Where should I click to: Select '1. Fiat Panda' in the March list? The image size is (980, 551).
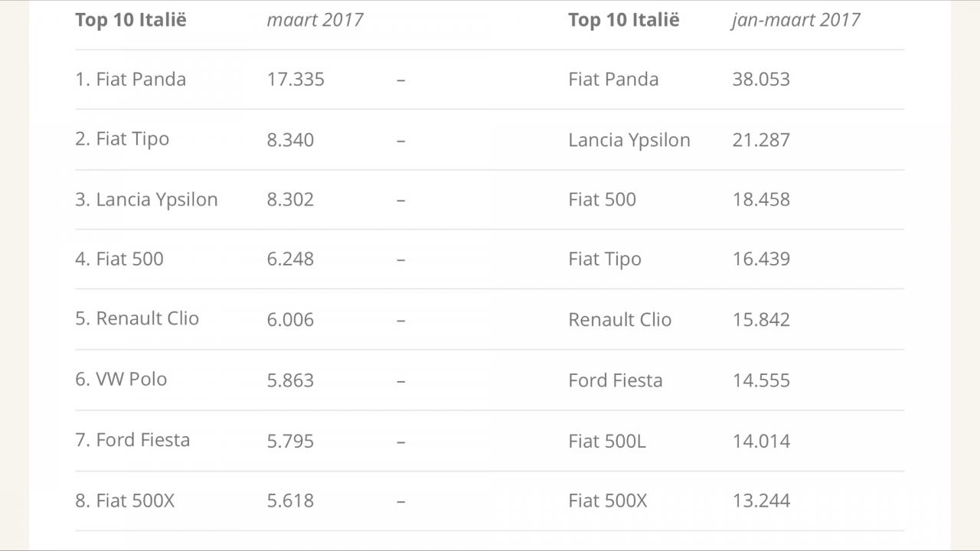[x=131, y=79]
